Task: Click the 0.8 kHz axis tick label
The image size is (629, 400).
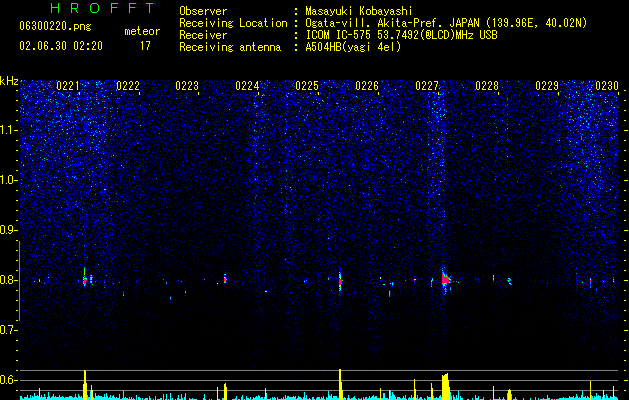Action: (8, 280)
